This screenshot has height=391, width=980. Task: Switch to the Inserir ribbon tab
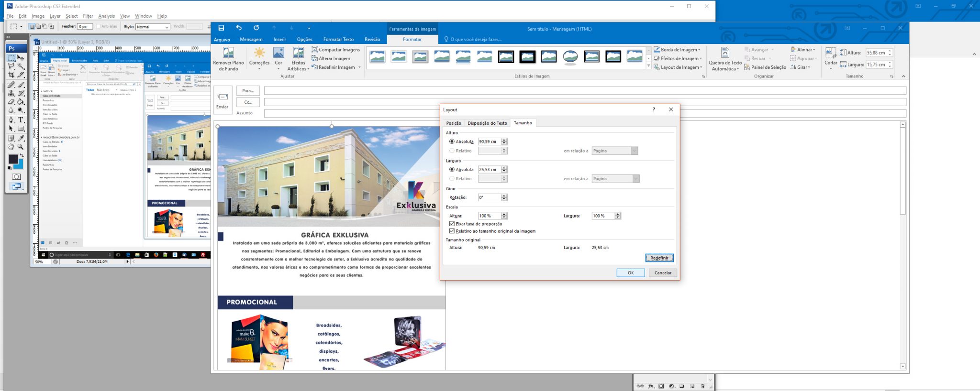(x=279, y=39)
